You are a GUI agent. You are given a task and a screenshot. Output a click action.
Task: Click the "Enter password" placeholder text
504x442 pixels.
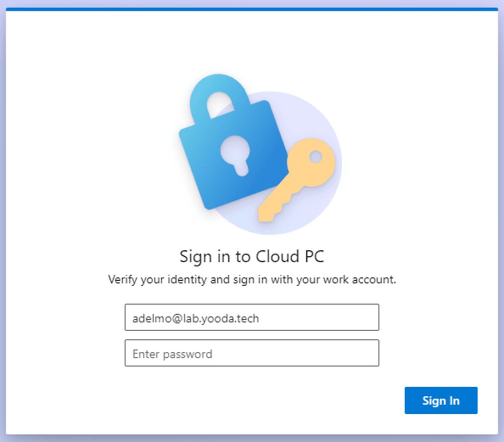click(172, 354)
